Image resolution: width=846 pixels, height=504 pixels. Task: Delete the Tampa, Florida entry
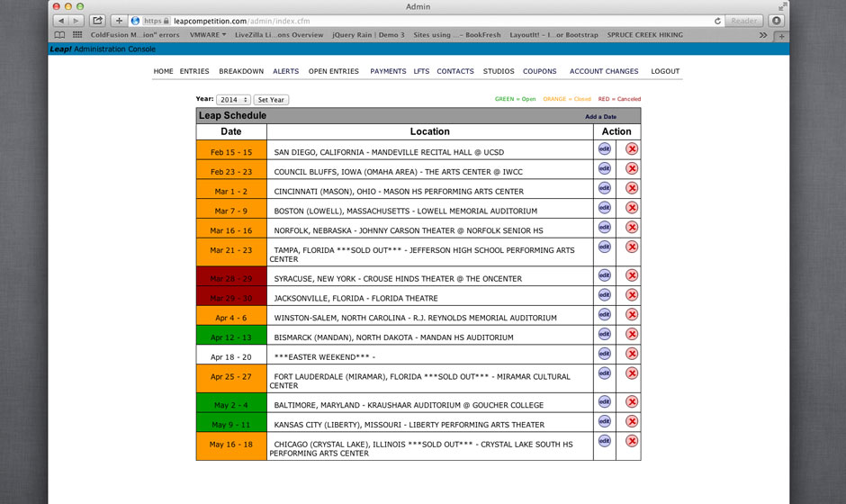click(x=632, y=247)
